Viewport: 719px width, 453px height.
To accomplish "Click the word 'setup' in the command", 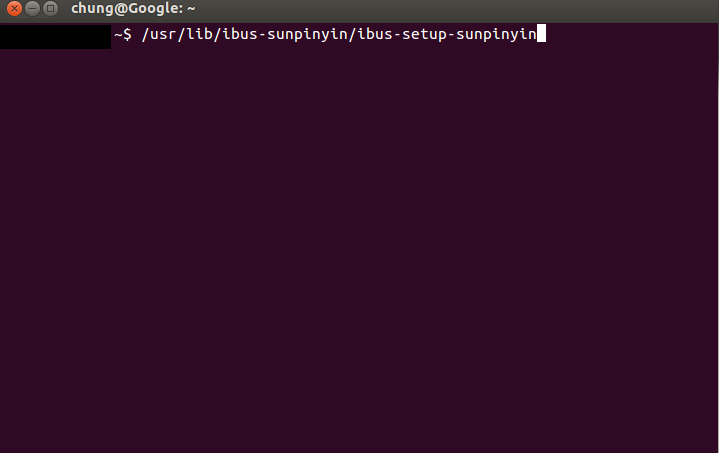I will click(x=424, y=35).
